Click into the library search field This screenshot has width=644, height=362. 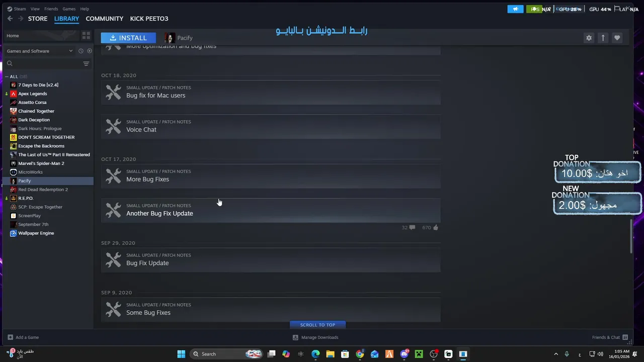(47, 63)
